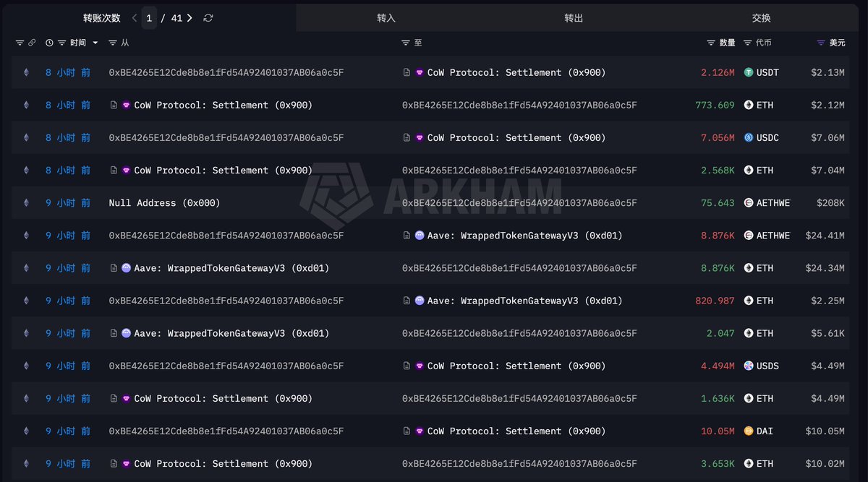Open transaction time link of USDT row
The image size is (868, 482).
(x=68, y=72)
